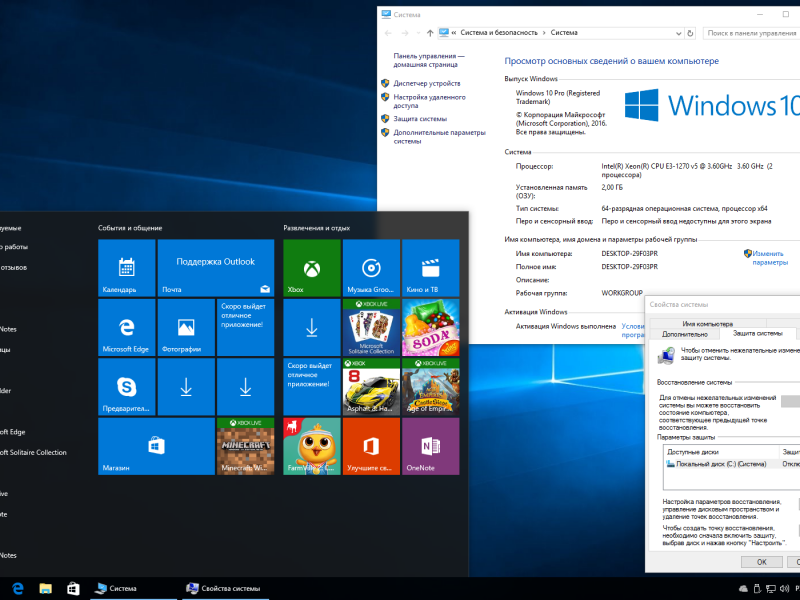Open the network tray icon
Screen dimensions: 800x600
point(770,589)
